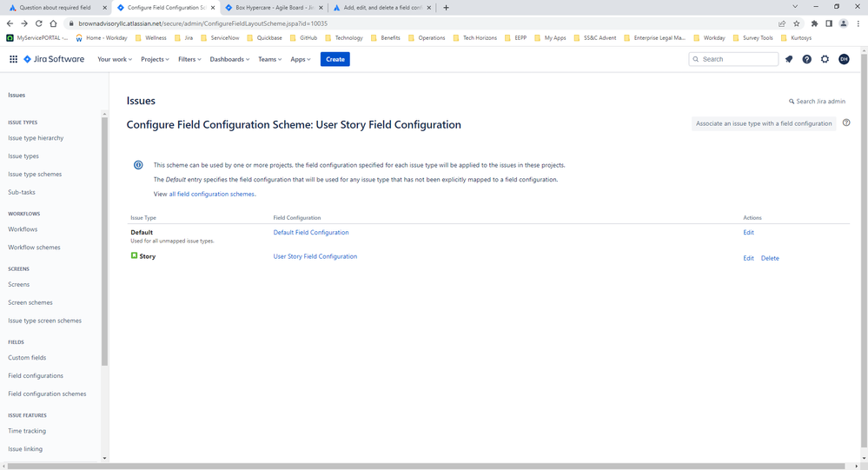Image resolution: width=868 pixels, height=470 pixels.
Task: Open the GitHub bookmark folder
Action: pos(303,37)
